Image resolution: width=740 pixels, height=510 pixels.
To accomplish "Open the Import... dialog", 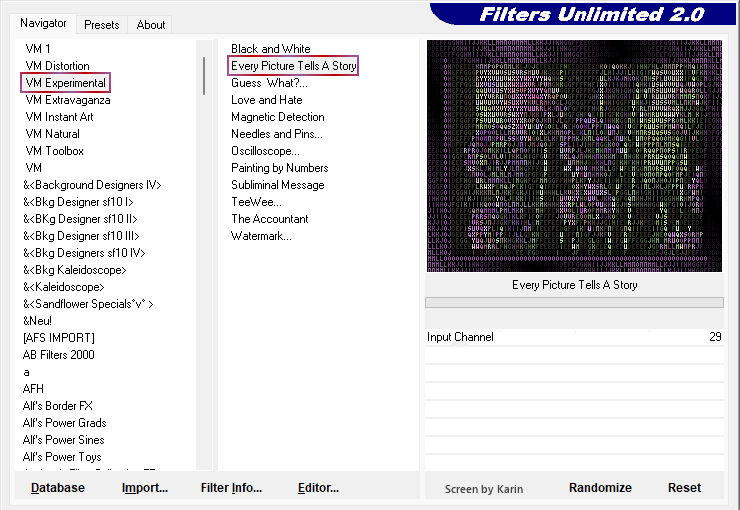I will pyautogui.click(x=145, y=488).
